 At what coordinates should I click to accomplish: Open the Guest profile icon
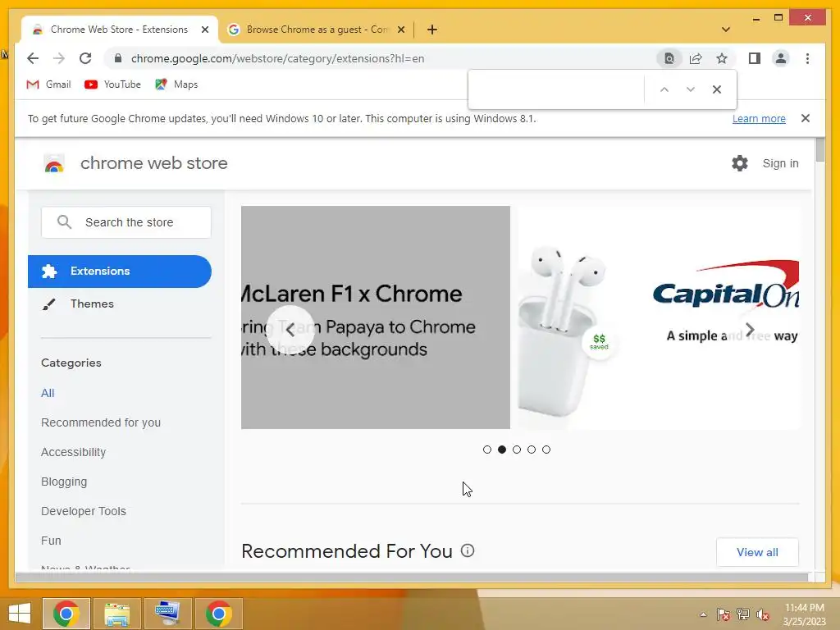[781, 58]
